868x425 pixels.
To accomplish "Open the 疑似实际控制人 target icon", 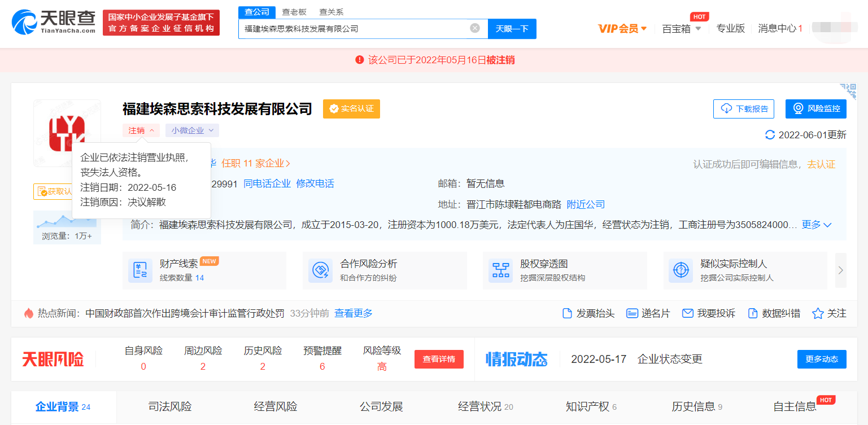I will pyautogui.click(x=681, y=270).
